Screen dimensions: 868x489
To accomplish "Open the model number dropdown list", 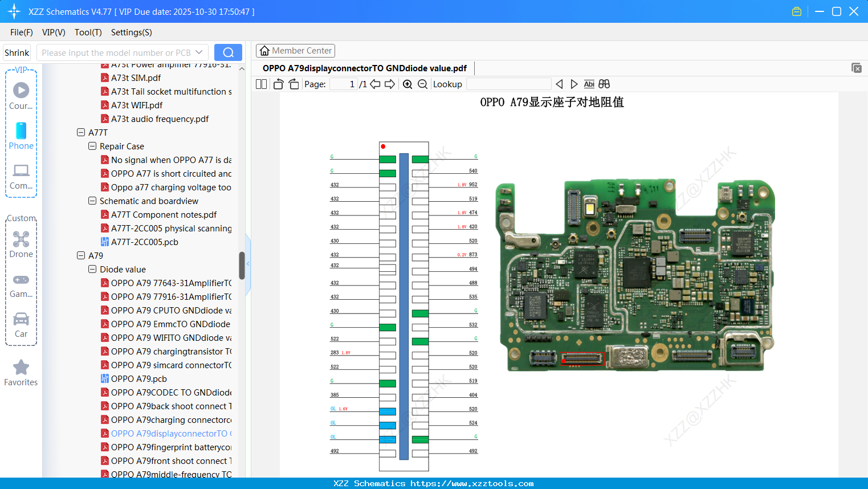I will click(198, 52).
